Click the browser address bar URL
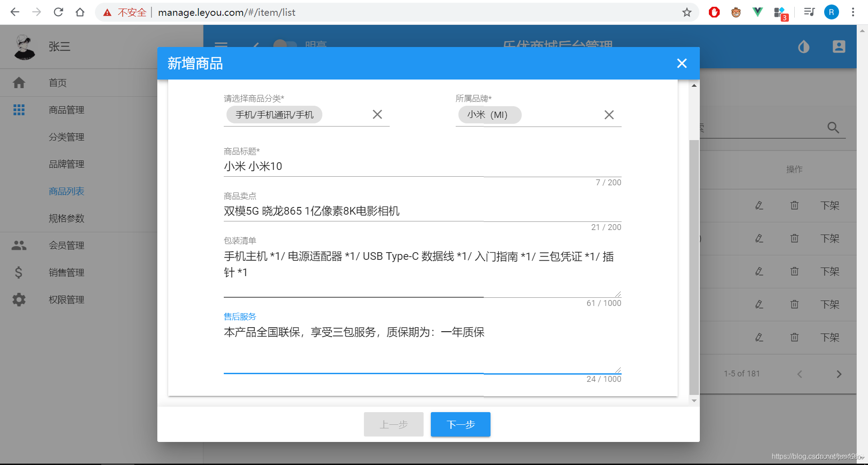Screen dimensions: 868x465 point(226,12)
